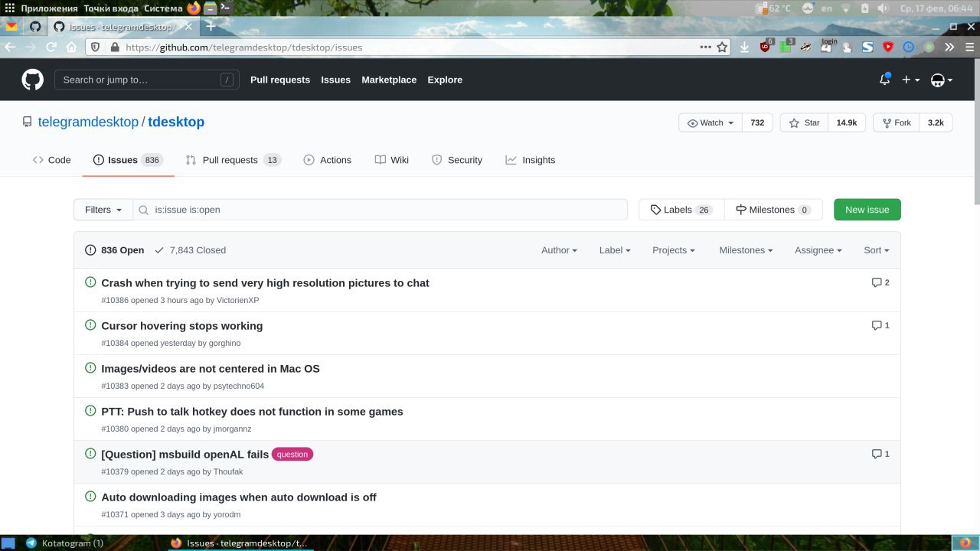Open Explore in the GitHub header
Screen dimensions: 980x551
[x=445, y=80]
